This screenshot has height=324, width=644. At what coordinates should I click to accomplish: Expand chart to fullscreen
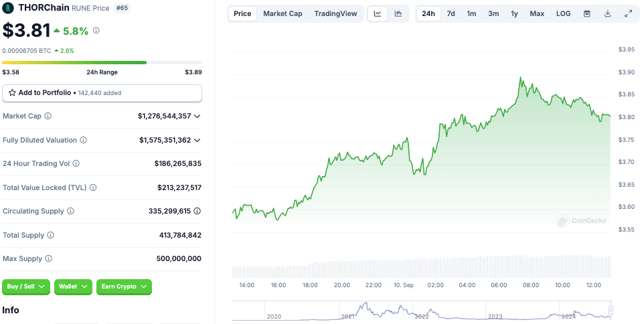tap(629, 13)
